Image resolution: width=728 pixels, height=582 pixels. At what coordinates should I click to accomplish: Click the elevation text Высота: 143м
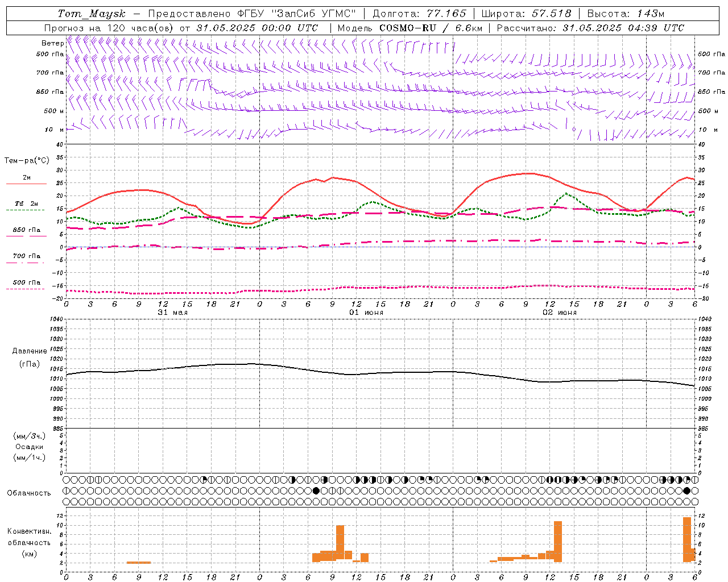click(x=626, y=14)
